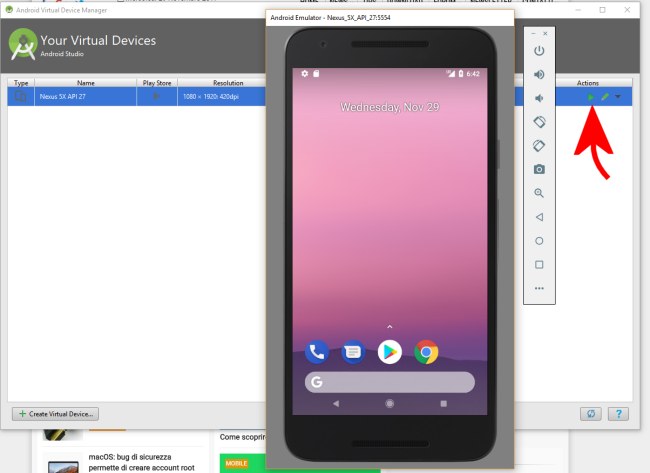This screenshot has height=473, width=650.
Task: Open AVD Manager help with the question mark button
Action: click(618, 414)
